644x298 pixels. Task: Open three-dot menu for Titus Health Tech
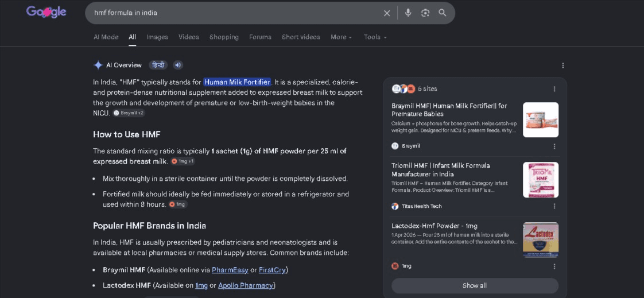(x=554, y=206)
